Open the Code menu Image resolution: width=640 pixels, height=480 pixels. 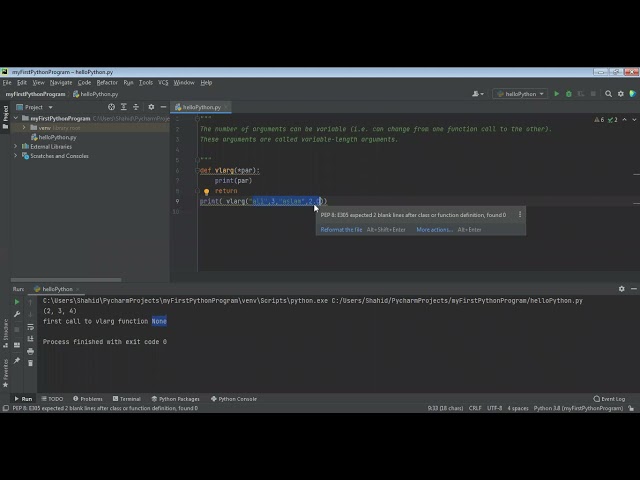pyautogui.click(x=84, y=82)
